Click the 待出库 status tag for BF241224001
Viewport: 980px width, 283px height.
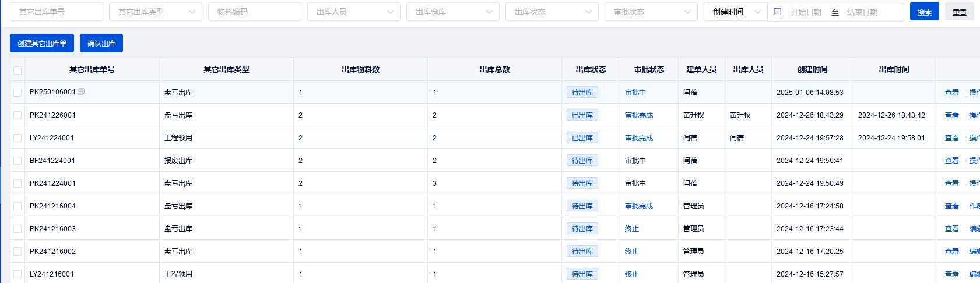tap(582, 161)
